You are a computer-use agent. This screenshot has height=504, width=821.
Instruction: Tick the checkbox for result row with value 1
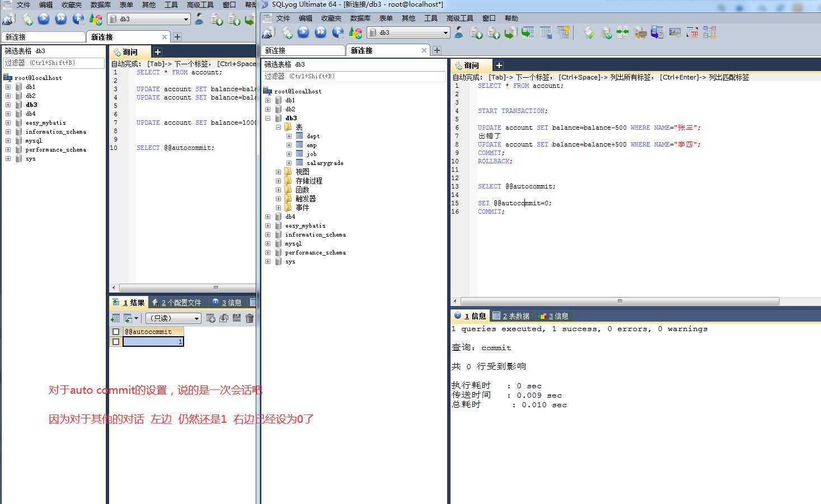116,341
